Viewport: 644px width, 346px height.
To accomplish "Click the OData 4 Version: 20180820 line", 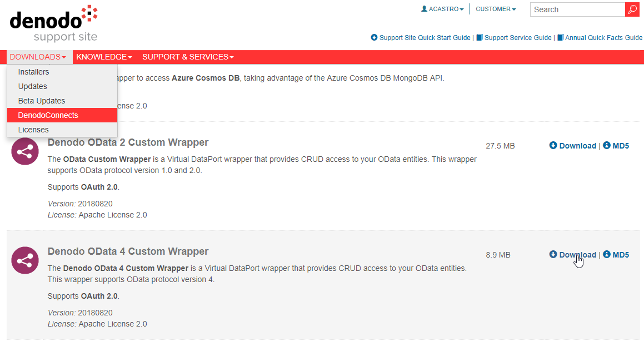I will coord(80,313).
